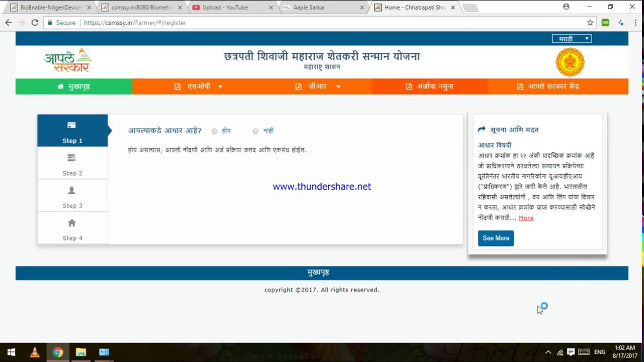
Task: Click the मुख्यपृष्ठ footer link
Action: pyautogui.click(x=318, y=273)
